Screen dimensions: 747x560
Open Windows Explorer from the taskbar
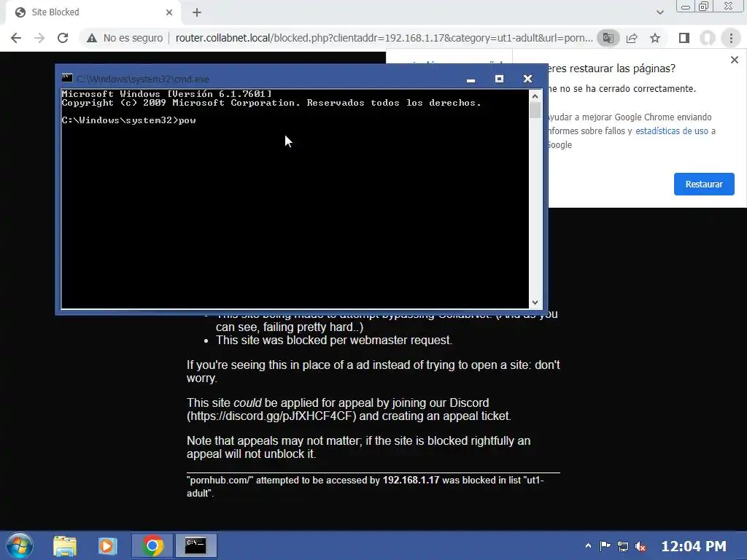pyautogui.click(x=65, y=545)
